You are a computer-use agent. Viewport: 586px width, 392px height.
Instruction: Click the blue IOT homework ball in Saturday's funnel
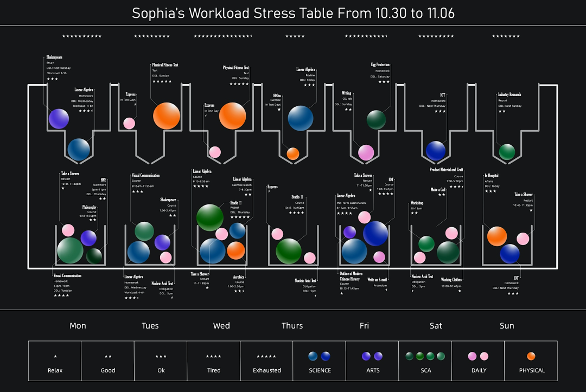(436, 151)
